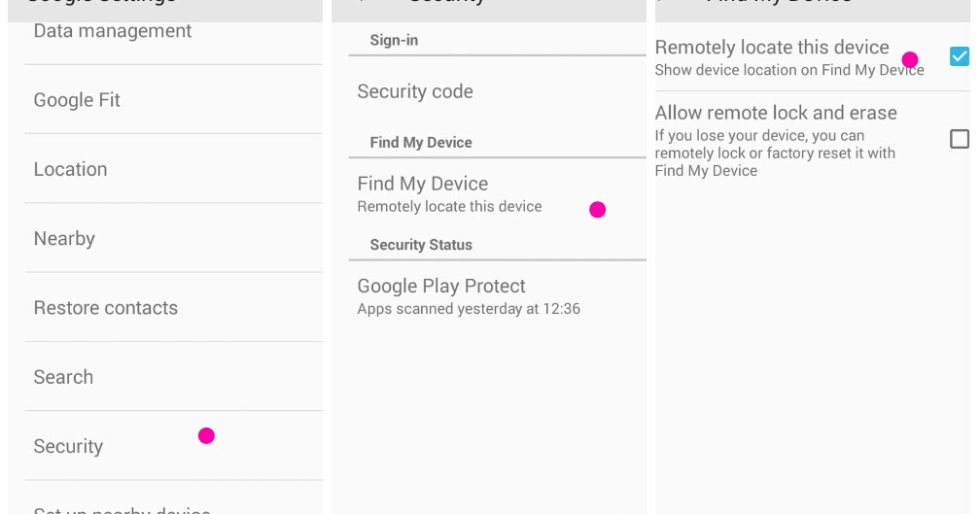
Task: Click the Find My Device section header
Action: [421, 142]
